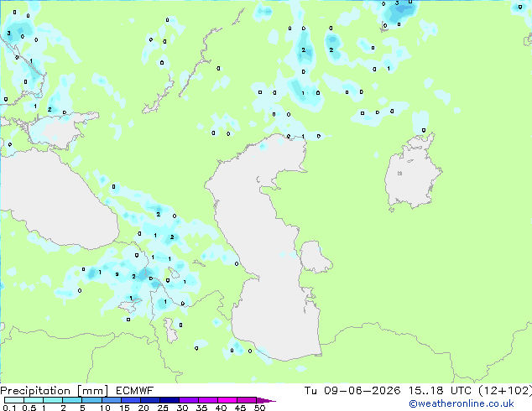Screen dimensions: 532x411
Task: Click the "10" legend value label
Action: coord(105,408)
